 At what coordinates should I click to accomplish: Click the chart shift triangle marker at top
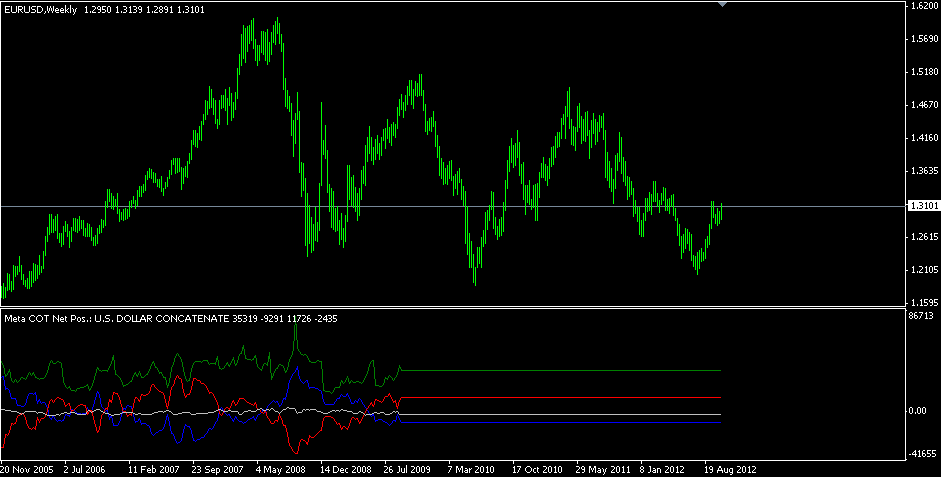724,5
